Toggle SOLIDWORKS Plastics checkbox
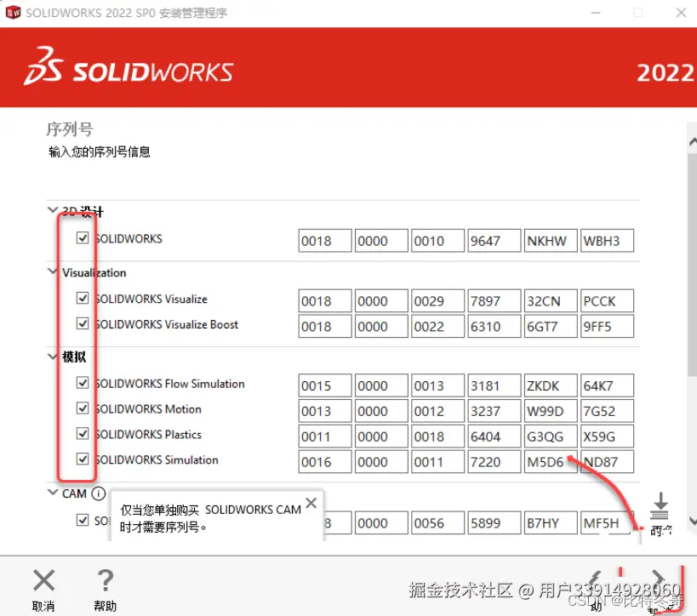 83,433
